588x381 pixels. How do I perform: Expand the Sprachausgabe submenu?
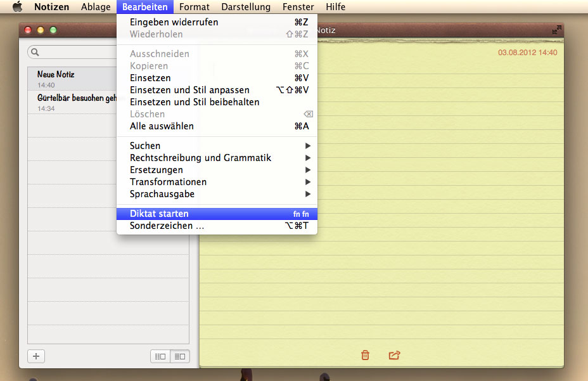[217, 194]
